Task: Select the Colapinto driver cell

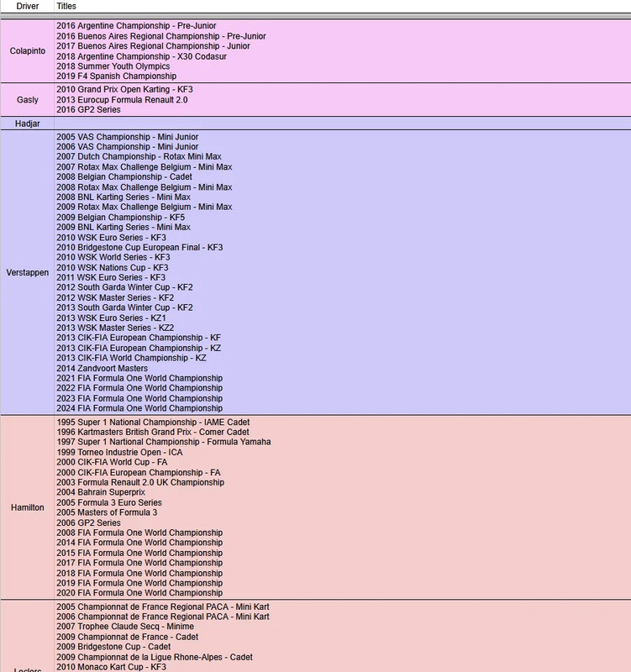Action: coord(27,51)
